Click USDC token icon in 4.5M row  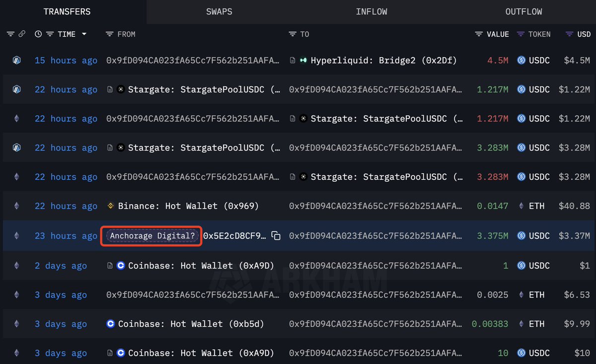point(521,61)
